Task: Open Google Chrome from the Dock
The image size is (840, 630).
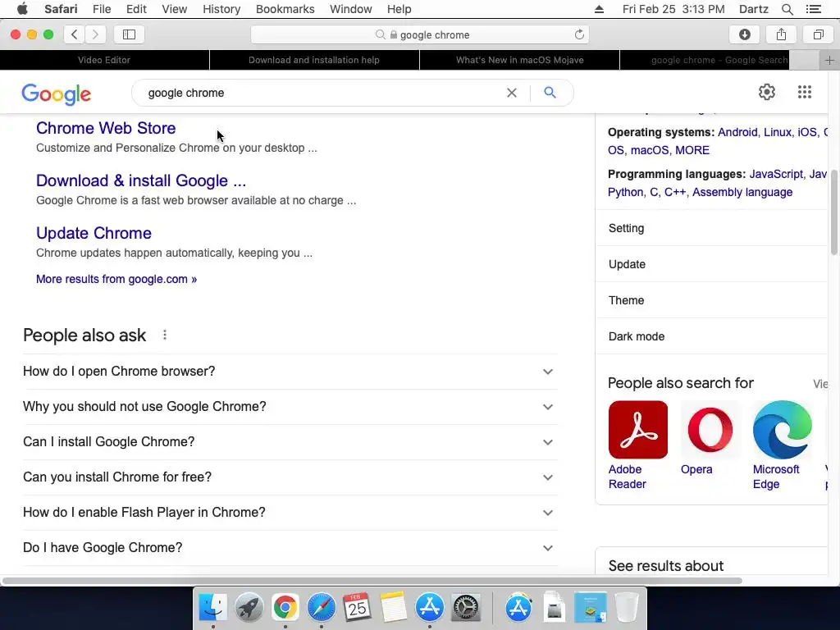Action: click(x=285, y=608)
